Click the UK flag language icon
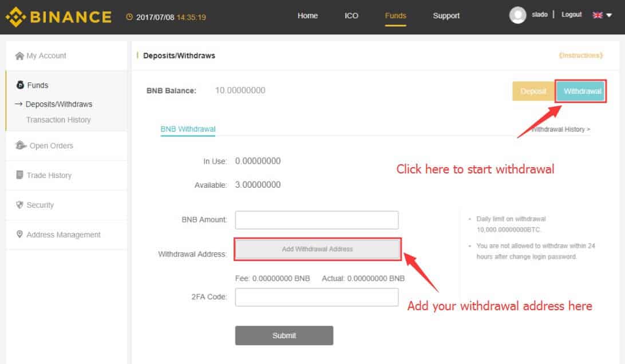Image resolution: width=625 pixels, height=364 pixels. [598, 15]
